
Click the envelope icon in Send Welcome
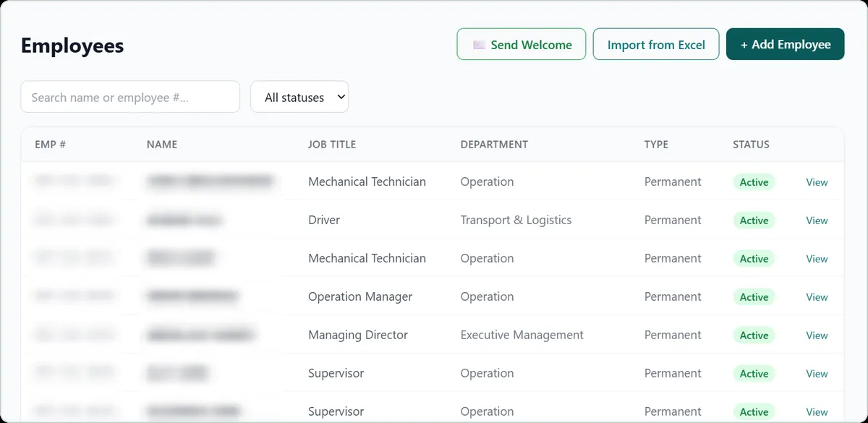click(479, 45)
